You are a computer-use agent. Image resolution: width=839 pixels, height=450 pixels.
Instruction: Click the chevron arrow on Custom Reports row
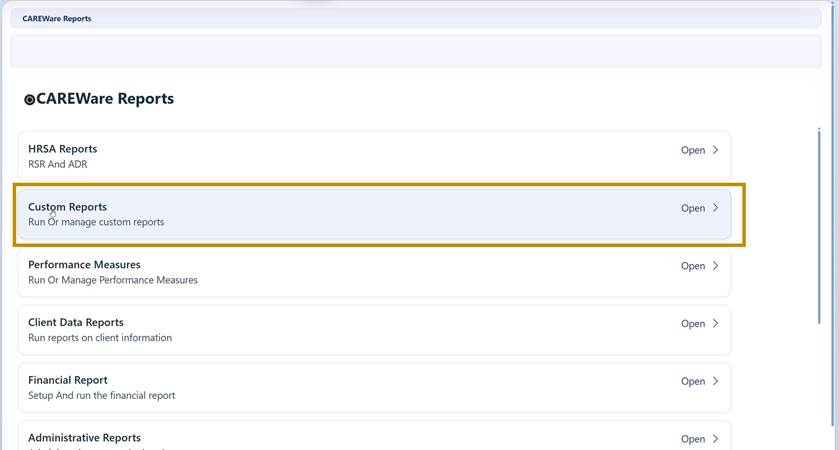click(x=715, y=208)
